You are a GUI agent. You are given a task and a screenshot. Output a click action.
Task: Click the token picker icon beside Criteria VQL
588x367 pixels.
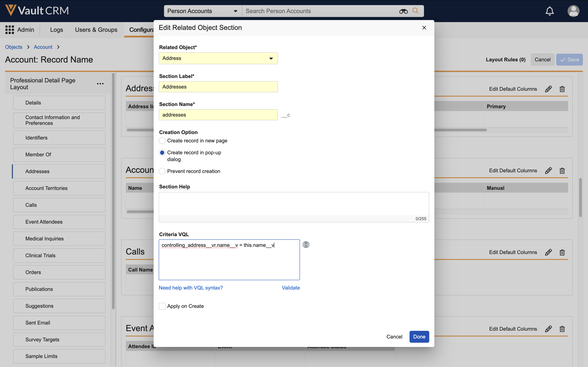[x=306, y=245]
